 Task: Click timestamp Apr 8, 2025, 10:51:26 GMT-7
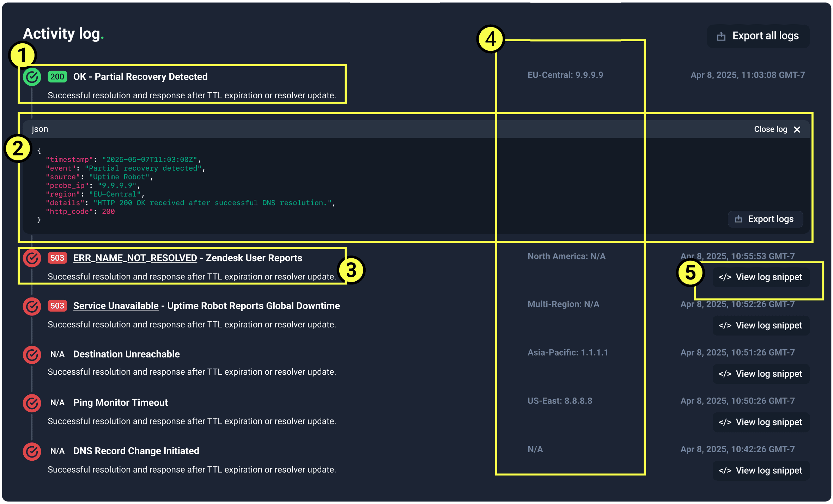[x=737, y=352]
